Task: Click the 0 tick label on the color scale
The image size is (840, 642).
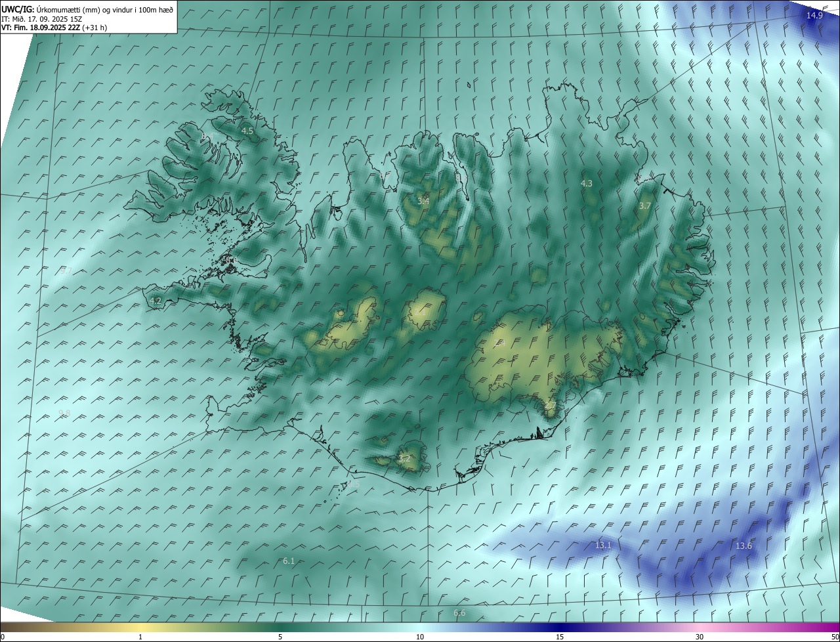Action: tap(3, 637)
